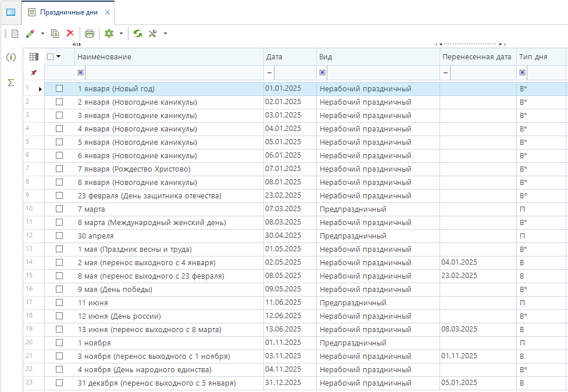Image resolution: width=568 pixels, height=392 pixels.
Task: Click the info (i) sidebar icon
Action: (x=10, y=57)
